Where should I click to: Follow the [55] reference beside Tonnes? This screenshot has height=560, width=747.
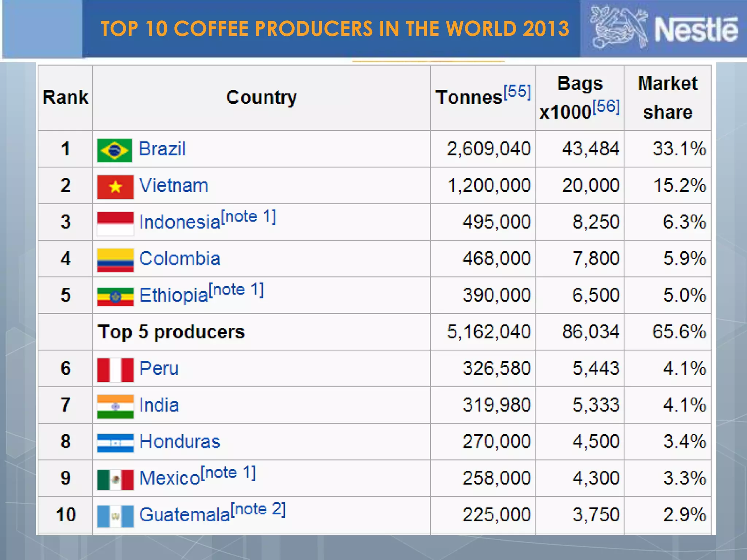click(x=517, y=92)
